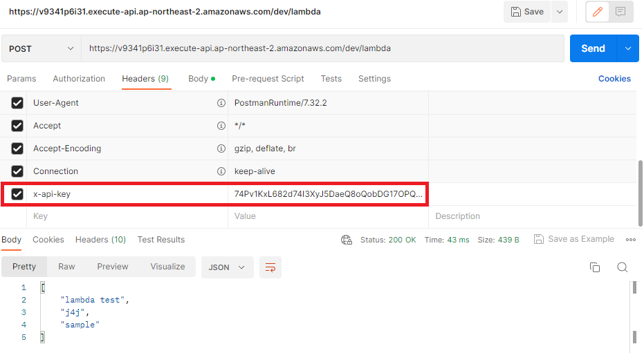
Task: Click info icon beside Accept-Encoding header
Action: [x=221, y=149]
